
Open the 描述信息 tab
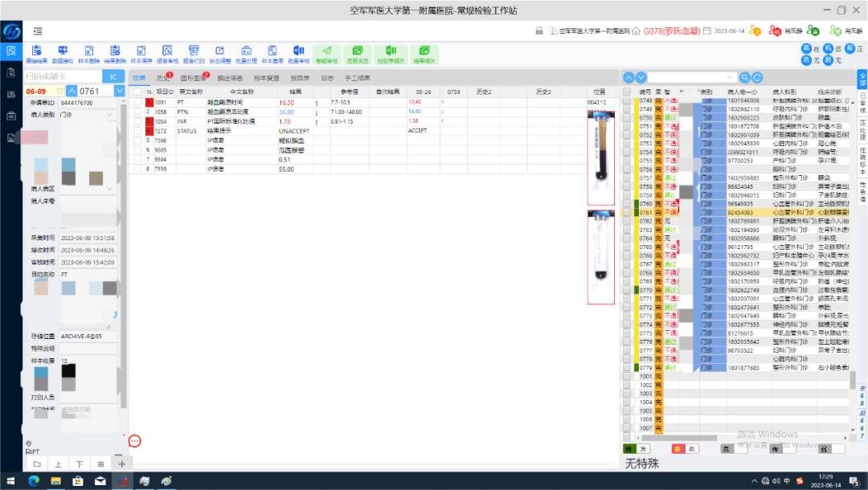[x=230, y=78]
